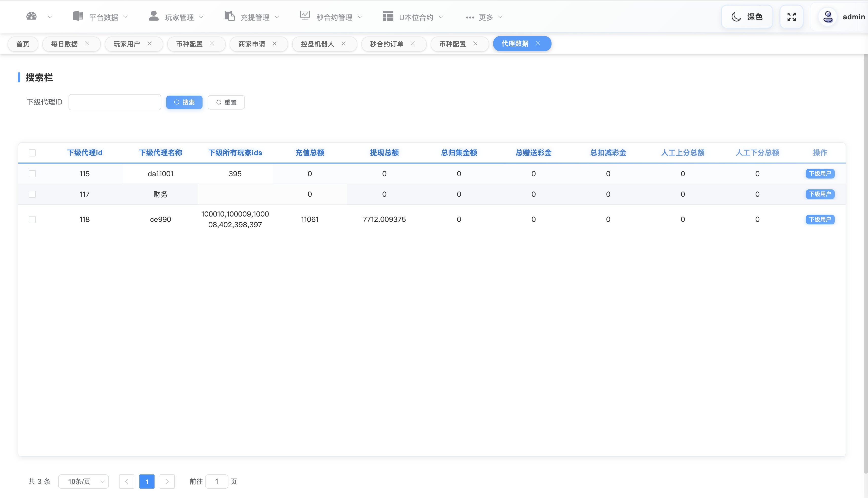
Task: Select checkbox for ce990 row
Action: 32,219
